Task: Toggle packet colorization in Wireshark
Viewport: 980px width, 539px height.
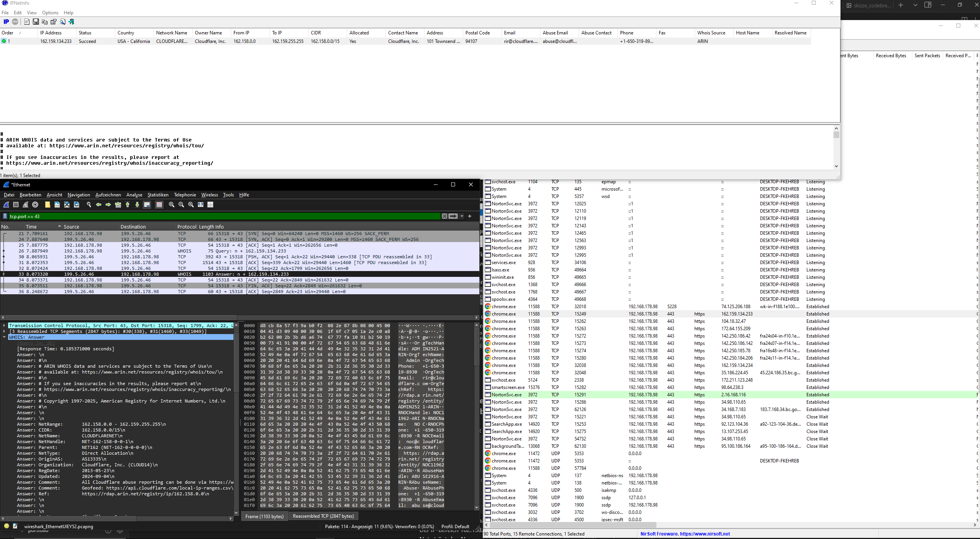Action: (x=159, y=205)
